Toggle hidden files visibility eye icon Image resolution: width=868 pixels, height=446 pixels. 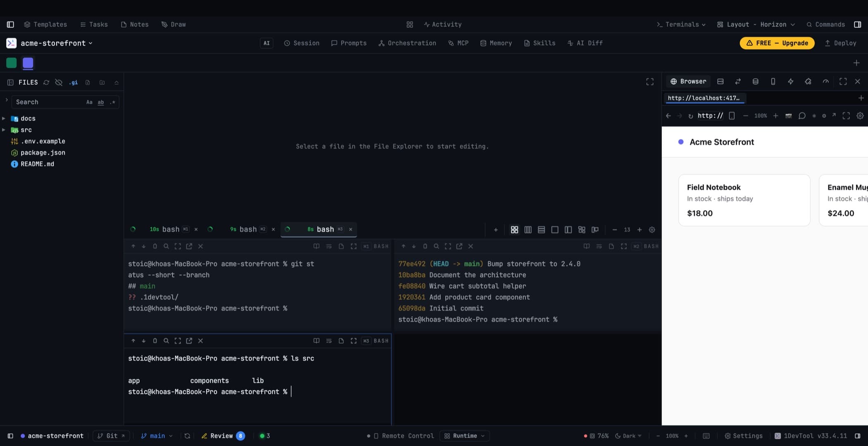(59, 82)
